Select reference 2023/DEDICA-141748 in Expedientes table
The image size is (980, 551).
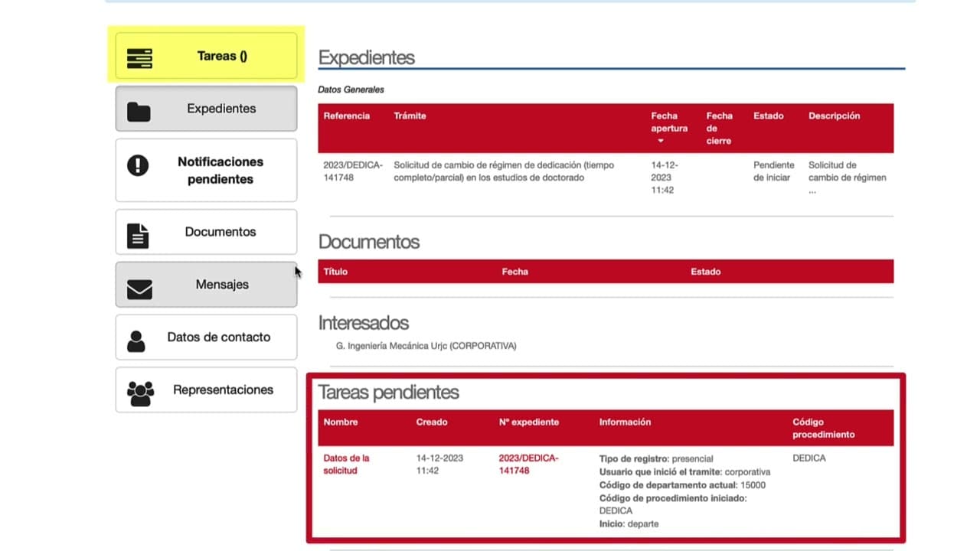click(x=353, y=171)
